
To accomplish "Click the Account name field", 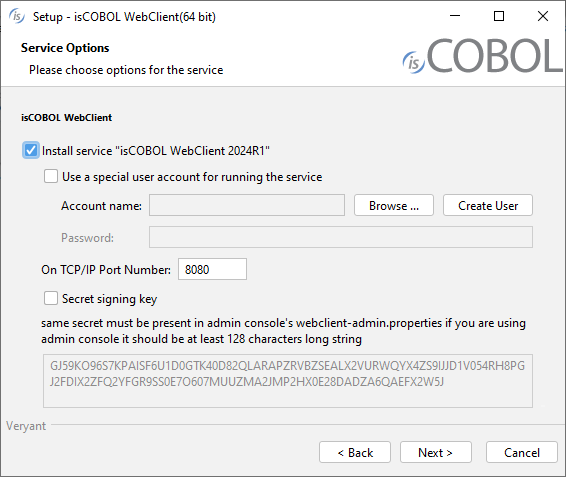I will (x=247, y=205).
